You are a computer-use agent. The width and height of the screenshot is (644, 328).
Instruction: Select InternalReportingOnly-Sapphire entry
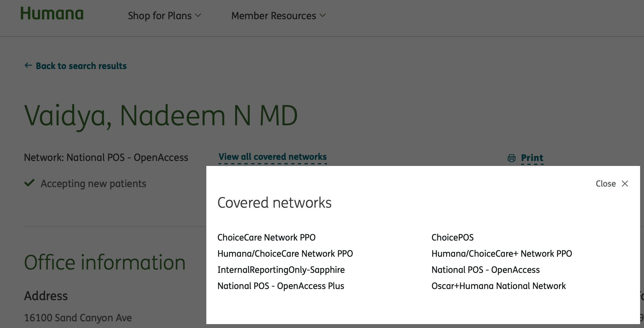281,270
